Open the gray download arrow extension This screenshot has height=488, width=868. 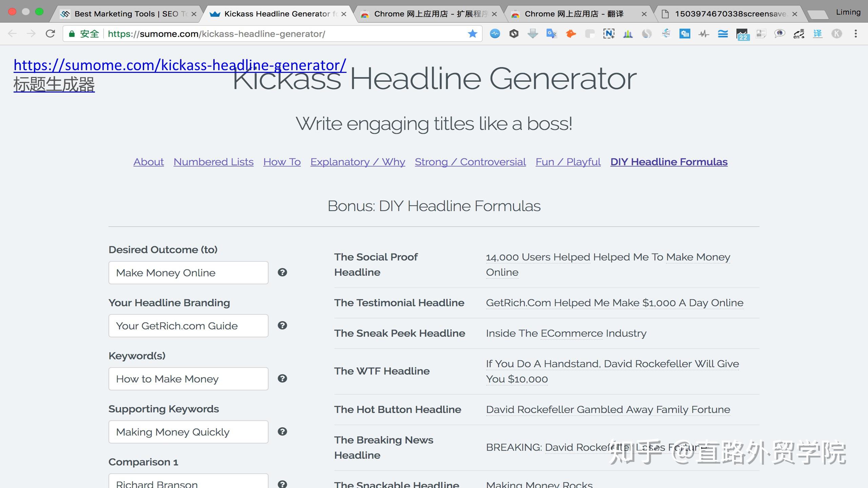point(533,34)
